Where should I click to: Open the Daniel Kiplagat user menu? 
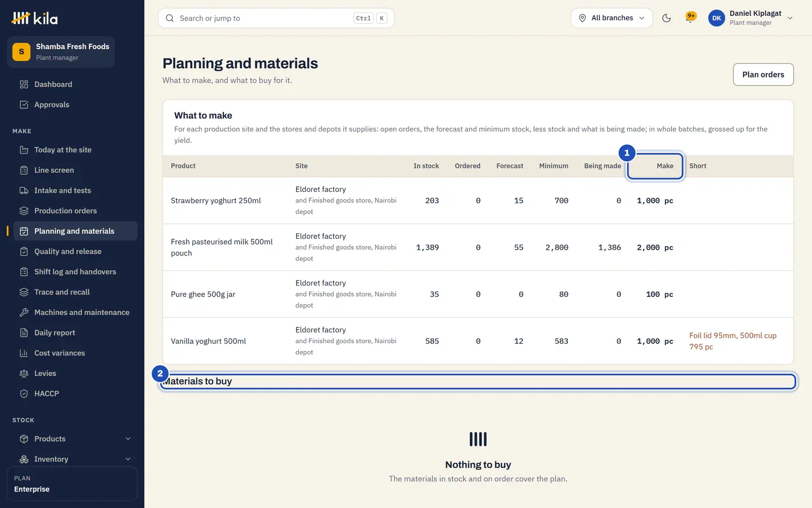coord(751,18)
